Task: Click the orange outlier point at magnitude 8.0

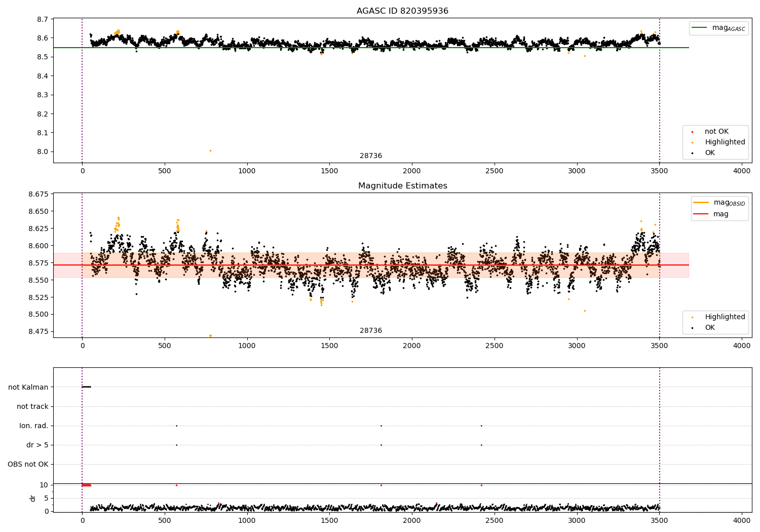Action: (210, 150)
